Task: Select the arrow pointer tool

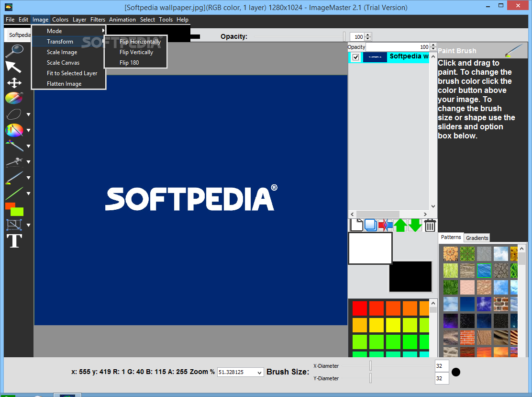Action: 13,67
